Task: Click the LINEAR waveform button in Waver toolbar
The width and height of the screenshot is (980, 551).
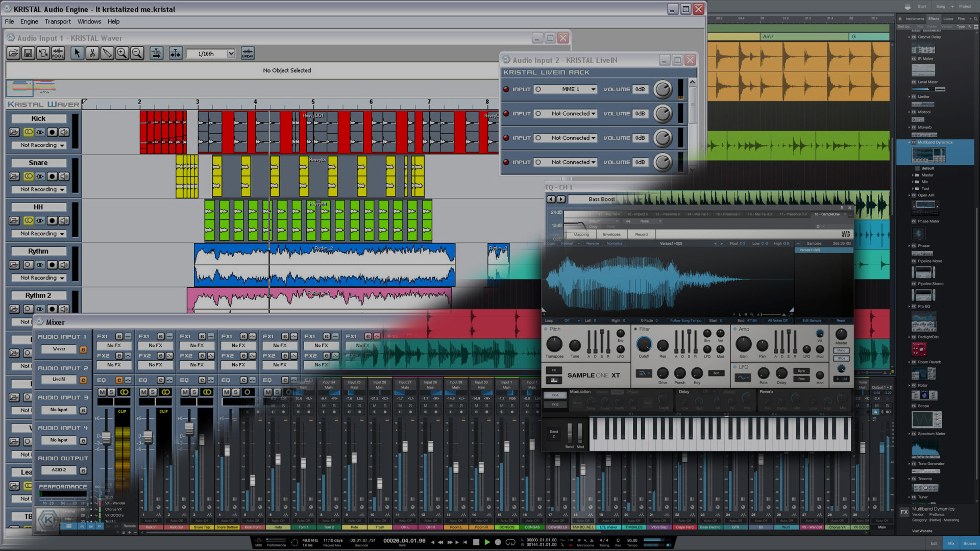Action: pos(248,53)
